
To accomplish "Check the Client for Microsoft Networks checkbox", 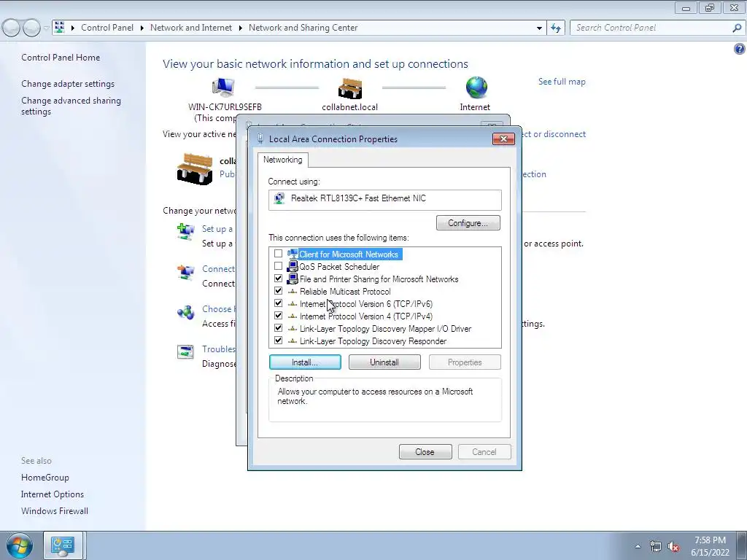I will pyautogui.click(x=278, y=254).
